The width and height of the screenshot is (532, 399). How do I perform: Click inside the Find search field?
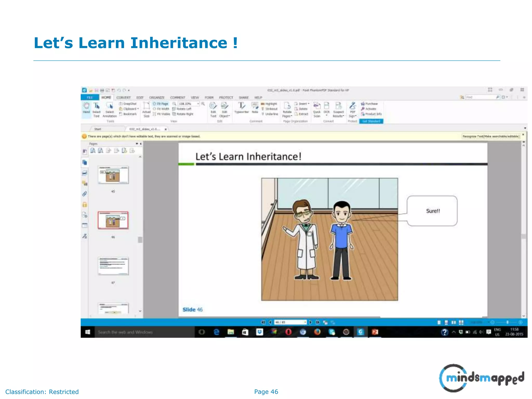480,97
